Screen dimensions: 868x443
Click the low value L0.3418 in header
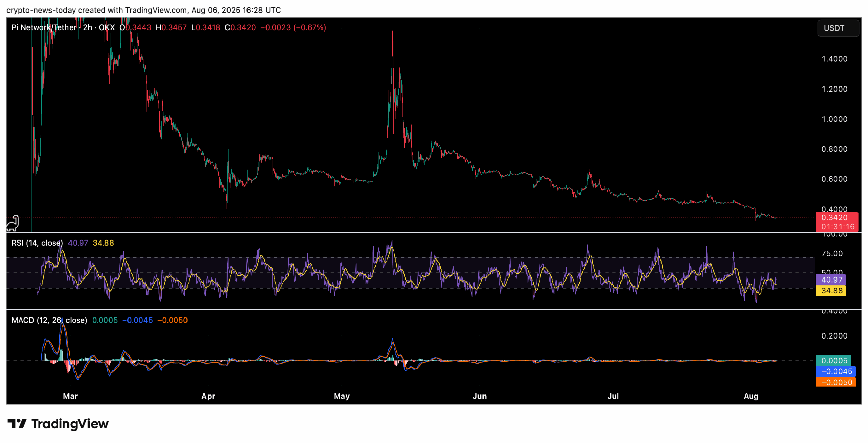pos(206,27)
